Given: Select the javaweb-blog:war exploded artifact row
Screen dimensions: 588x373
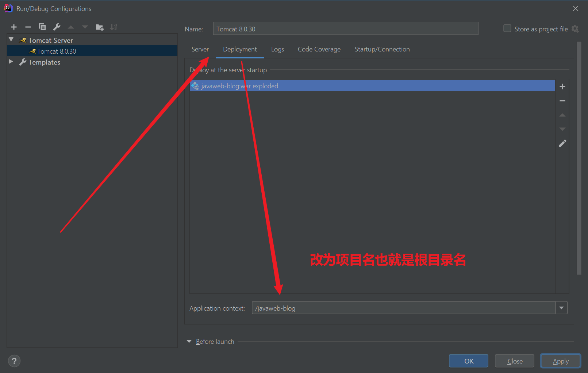Looking at the screenshot, I should 372,86.
